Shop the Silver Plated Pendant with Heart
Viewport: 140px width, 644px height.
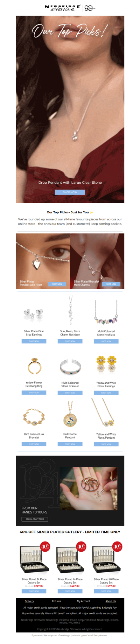tap(57, 284)
